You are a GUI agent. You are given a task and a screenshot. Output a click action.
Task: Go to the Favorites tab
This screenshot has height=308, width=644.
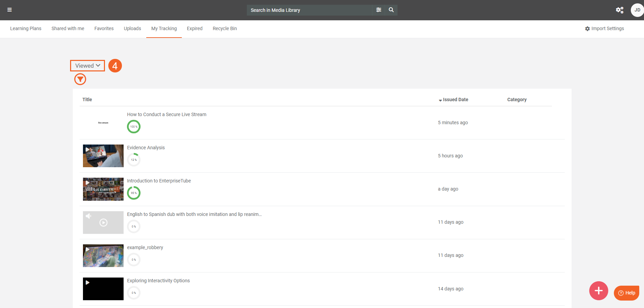click(x=104, y=29)
